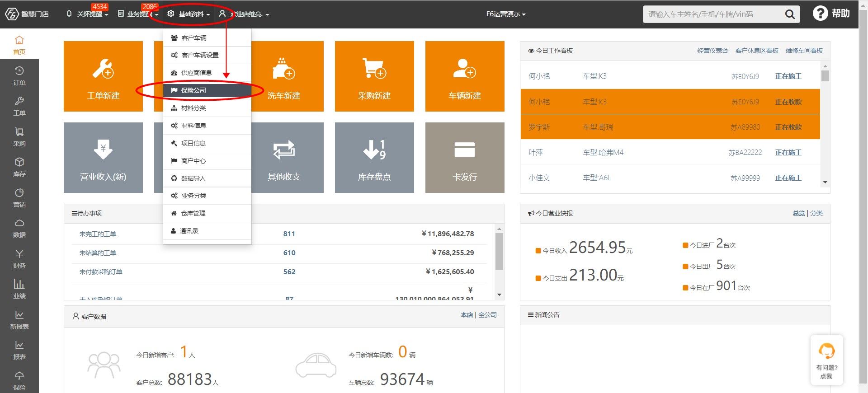The height and width of the screenshot is (393, 868).
Task: Select 仓库管理 menu item
Action: pyautogui.click(x=207, y=213)
